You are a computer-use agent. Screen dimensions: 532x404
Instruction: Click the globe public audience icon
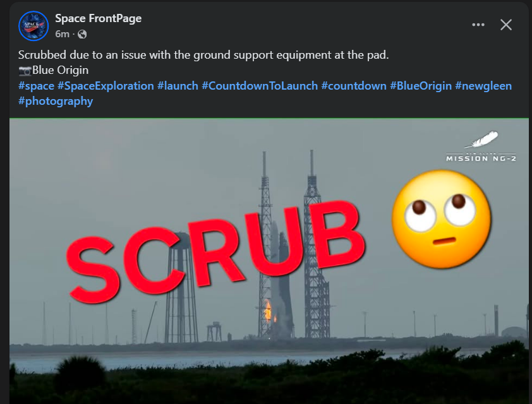(82, 34)
